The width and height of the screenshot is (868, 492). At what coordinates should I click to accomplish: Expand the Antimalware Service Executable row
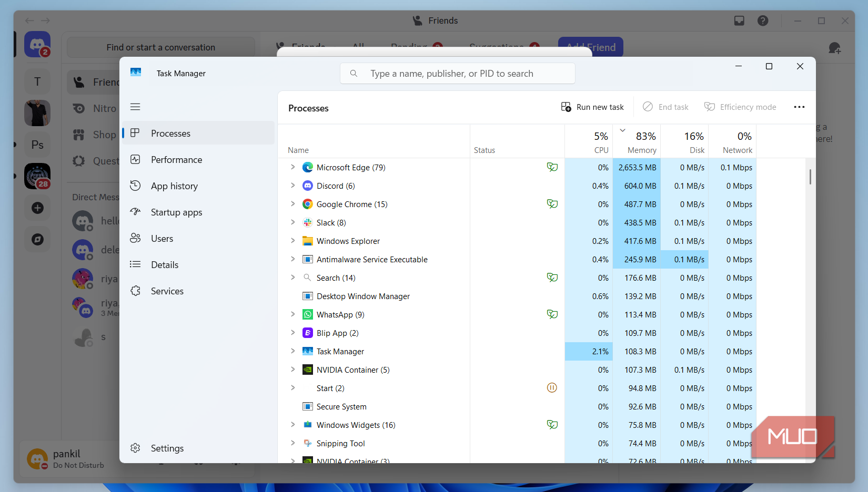[293, 259]
